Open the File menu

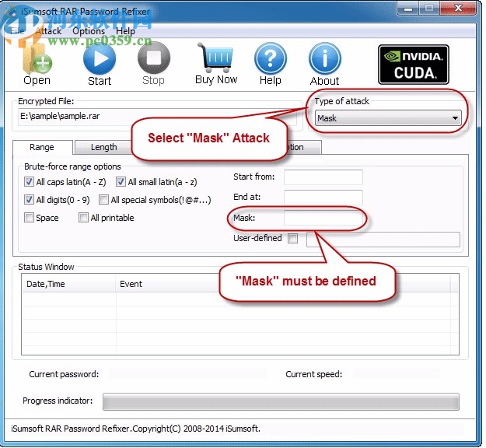tap(17, 31)
